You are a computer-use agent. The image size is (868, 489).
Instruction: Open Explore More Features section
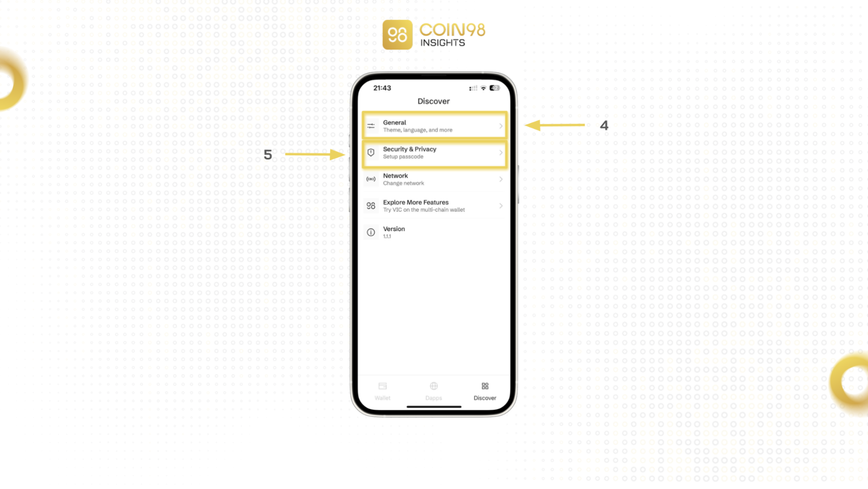434,206
